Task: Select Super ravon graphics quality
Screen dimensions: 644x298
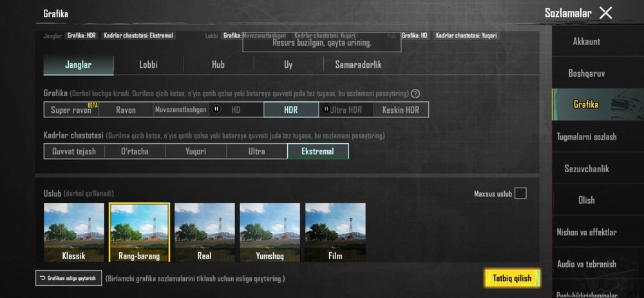Action: pos(71,110)
